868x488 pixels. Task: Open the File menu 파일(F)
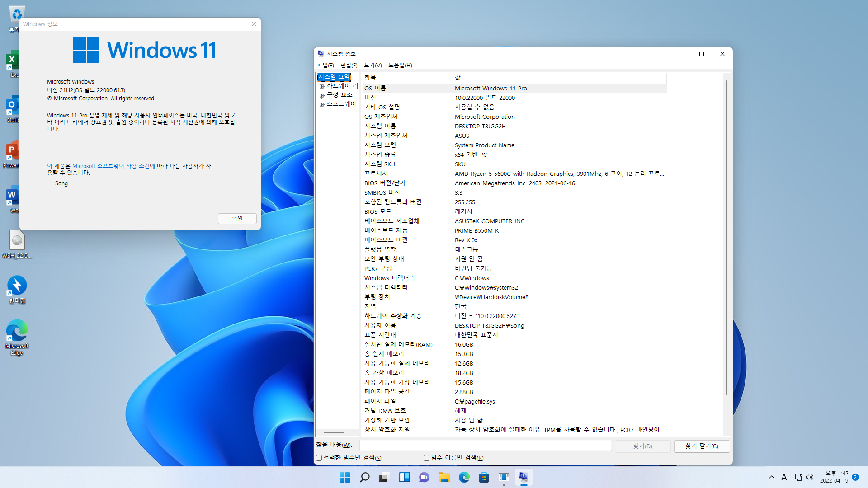click(x=325, y=65)
